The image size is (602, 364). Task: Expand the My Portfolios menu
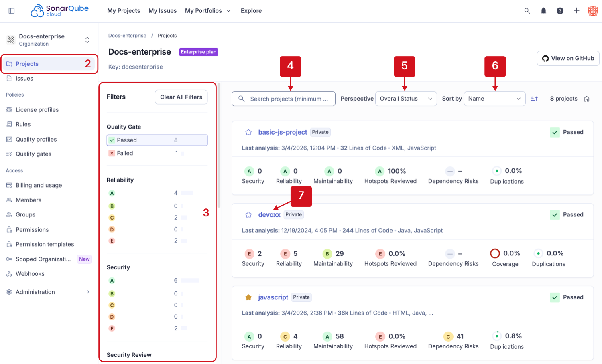click(x=208, y=11)
